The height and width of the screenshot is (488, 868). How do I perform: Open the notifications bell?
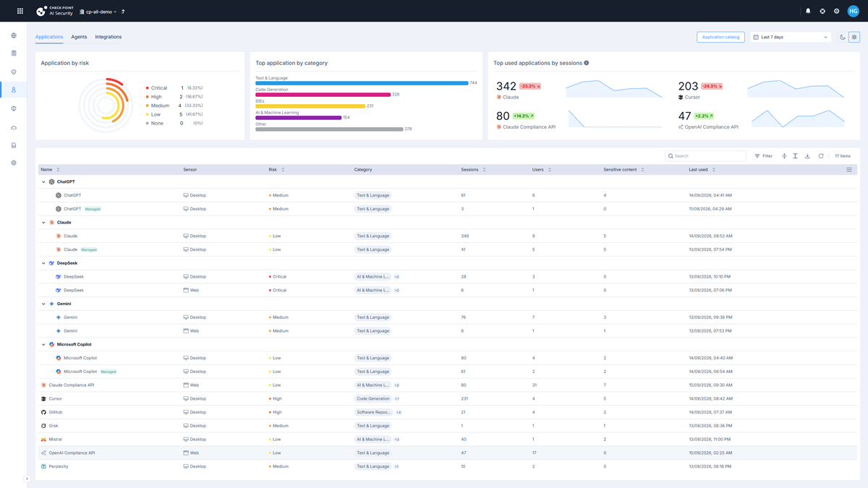point(808,11)
